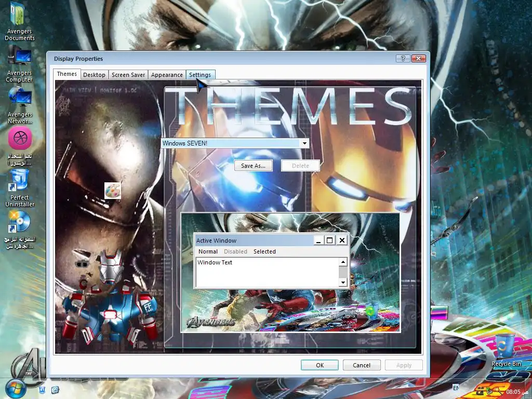
Task: Expand the theme dropdown showing Windows SEVEN!
Action: tap(304, 143)
